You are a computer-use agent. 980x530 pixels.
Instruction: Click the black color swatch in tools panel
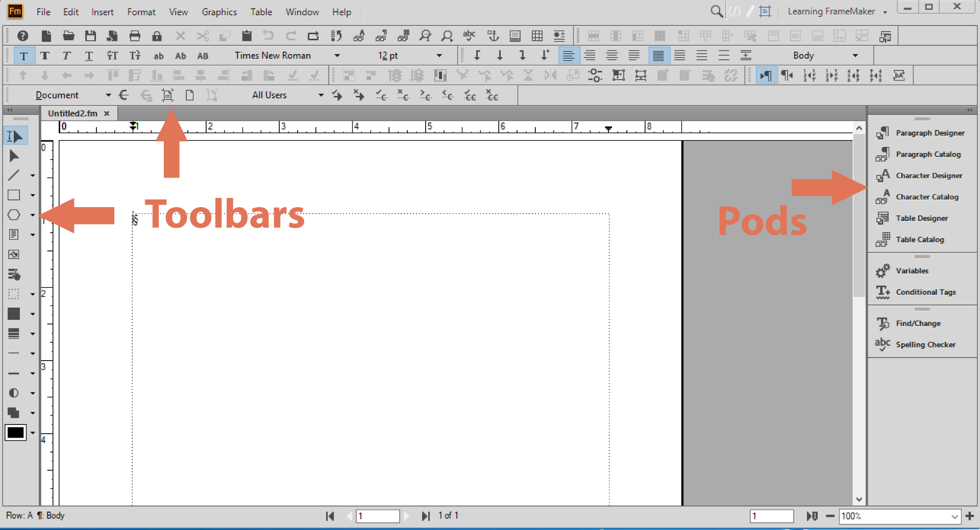click(15, 433)
